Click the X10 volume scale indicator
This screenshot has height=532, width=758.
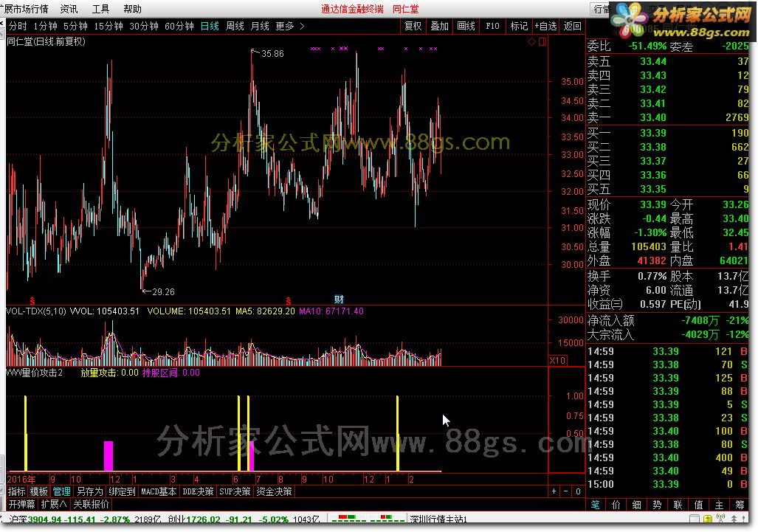(557, 360)
